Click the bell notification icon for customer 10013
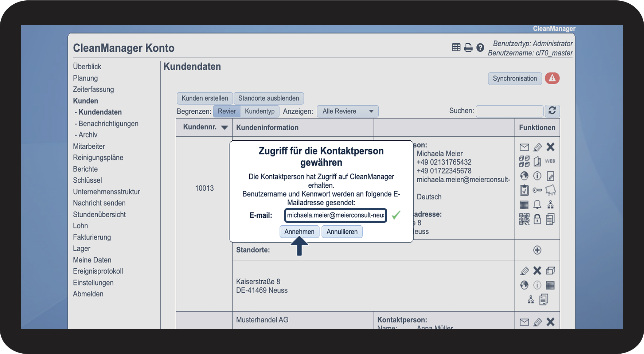The width and height of the screenshot is (644, 354). click(x=537, y=205)
